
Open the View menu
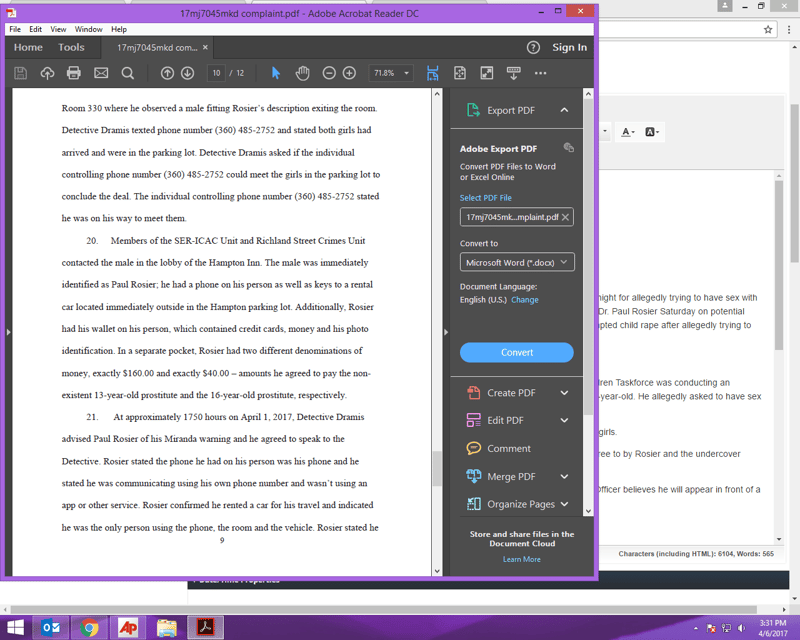point(58,30)
